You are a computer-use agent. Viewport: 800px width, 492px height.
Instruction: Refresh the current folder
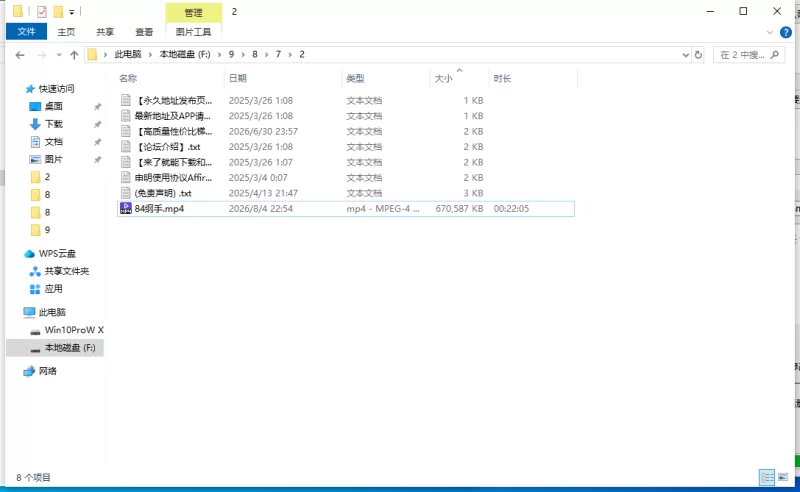click(x=698, y=55)
